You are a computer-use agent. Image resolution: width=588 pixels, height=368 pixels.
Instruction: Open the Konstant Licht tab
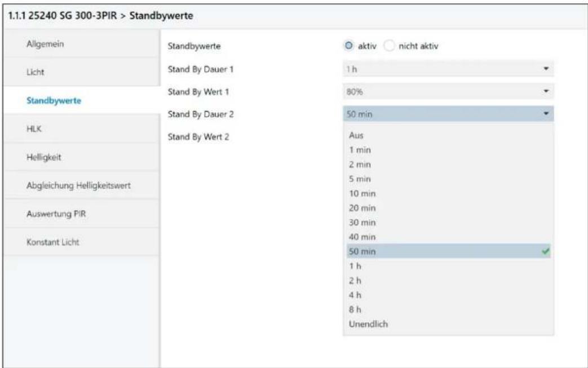pyautogui.click(x=82, y=242)
